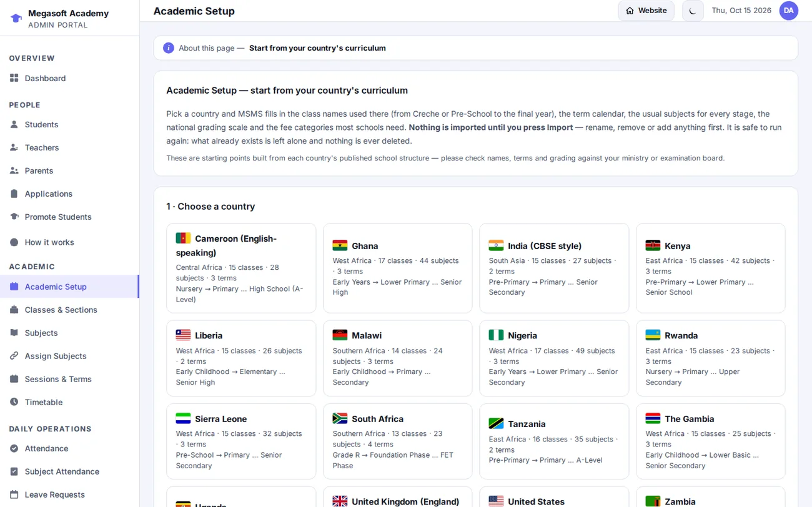This screenshot has width=812, height=507.
Task: Choose the India (CBSE style) card
Action: (554, 268)
